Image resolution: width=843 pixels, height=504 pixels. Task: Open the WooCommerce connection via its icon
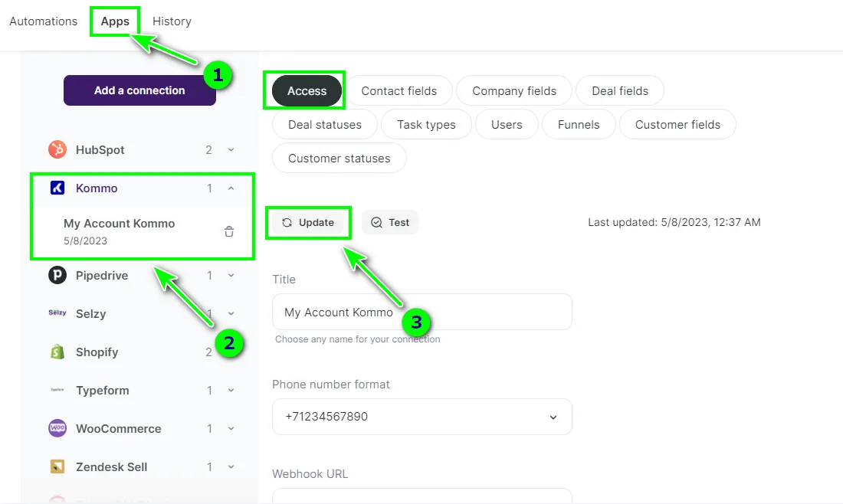click(x=57, y=428)
